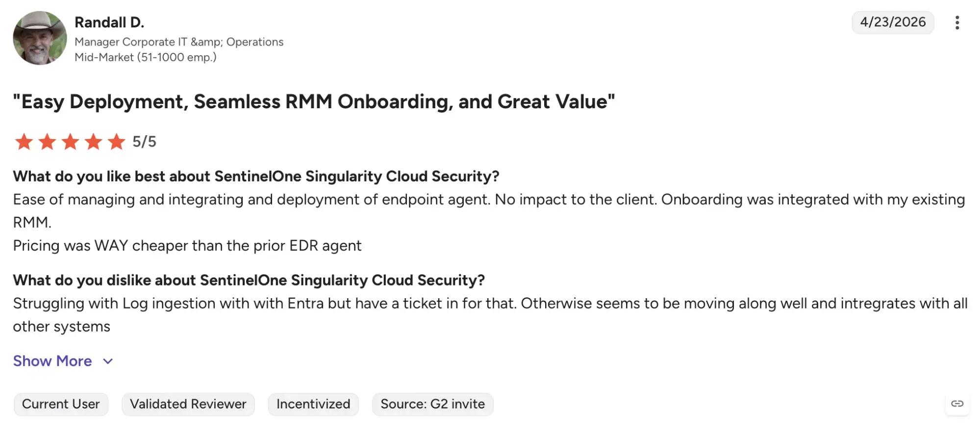Select the Validated Reviewer tag
The height and width of the screenshot is (428, 980).
(188, 404)
